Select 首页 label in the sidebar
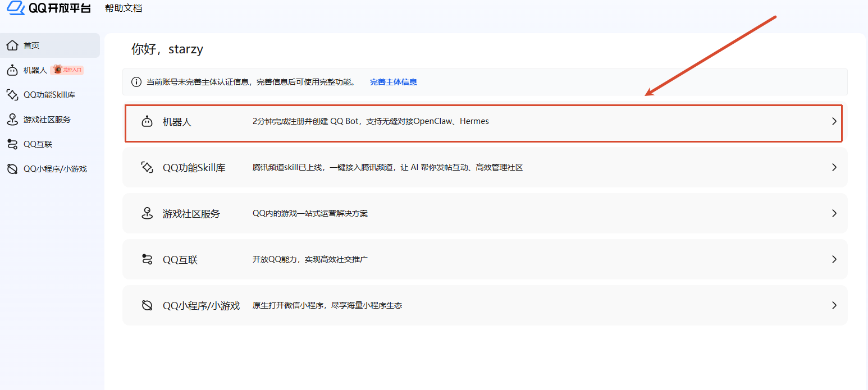The width and height of the screenshot is (868, 390). click(31, 45)
